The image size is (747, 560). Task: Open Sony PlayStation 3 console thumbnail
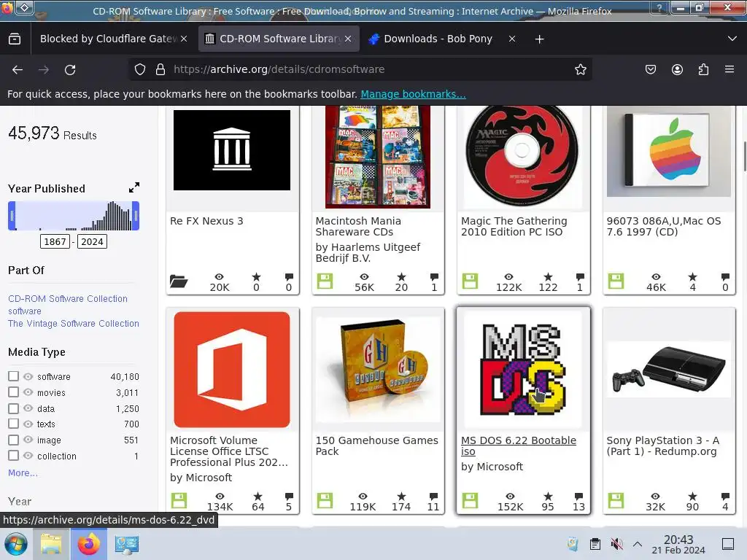coord(669,370)
